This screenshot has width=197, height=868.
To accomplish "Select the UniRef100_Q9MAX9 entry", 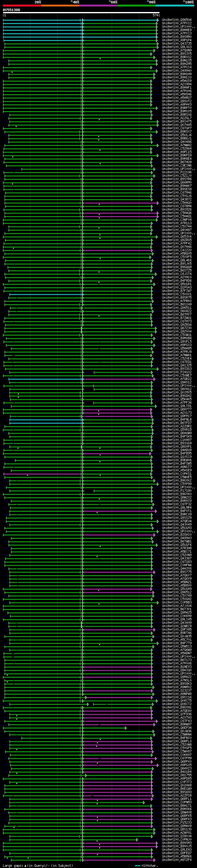I will tap(177, 826).
